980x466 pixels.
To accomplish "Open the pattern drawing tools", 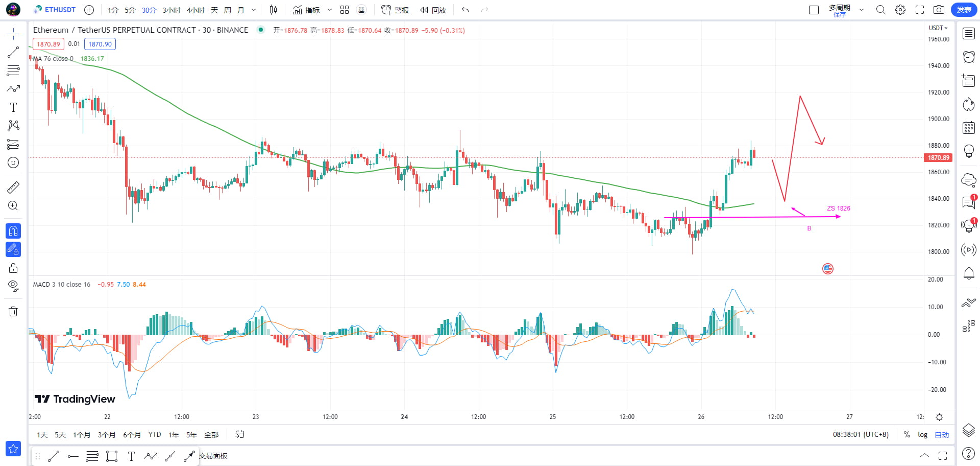I will pyautogui.click(x=13, y=126).
